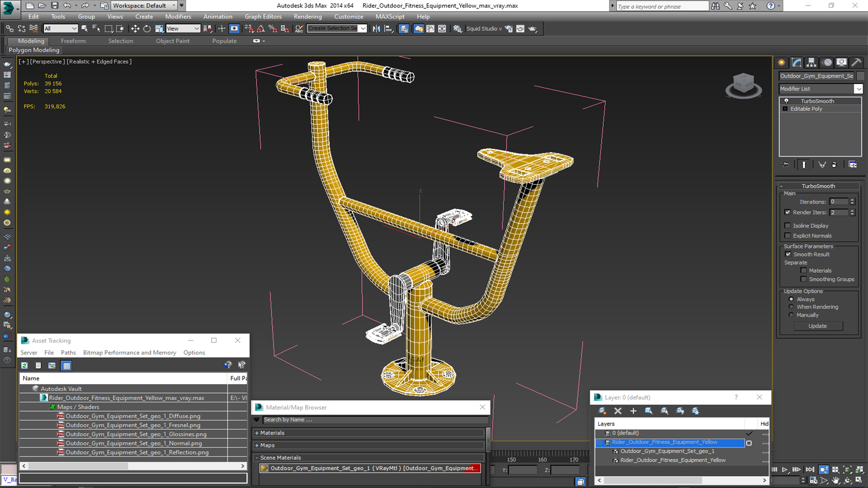Select the Move tool in main toolbar
The height and width of the screenshot is (488, 868).
pyautogui.click(x=135, y=28)
